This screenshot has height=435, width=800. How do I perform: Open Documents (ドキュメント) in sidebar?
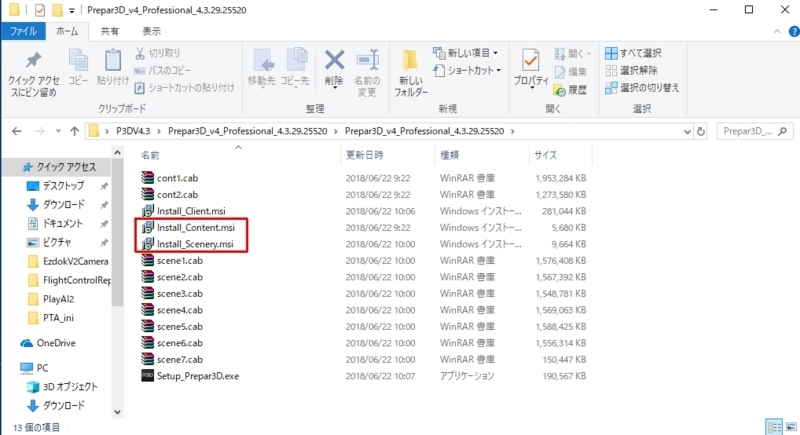(62, 223)
